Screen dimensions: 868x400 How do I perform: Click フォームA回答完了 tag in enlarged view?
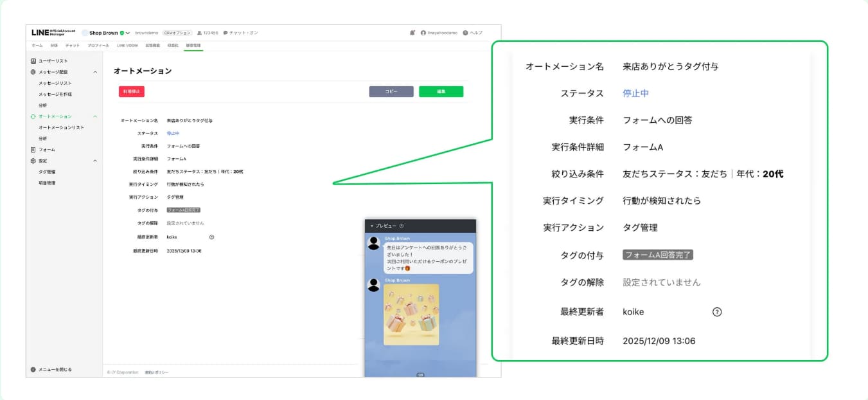click(x=658, y=255)
